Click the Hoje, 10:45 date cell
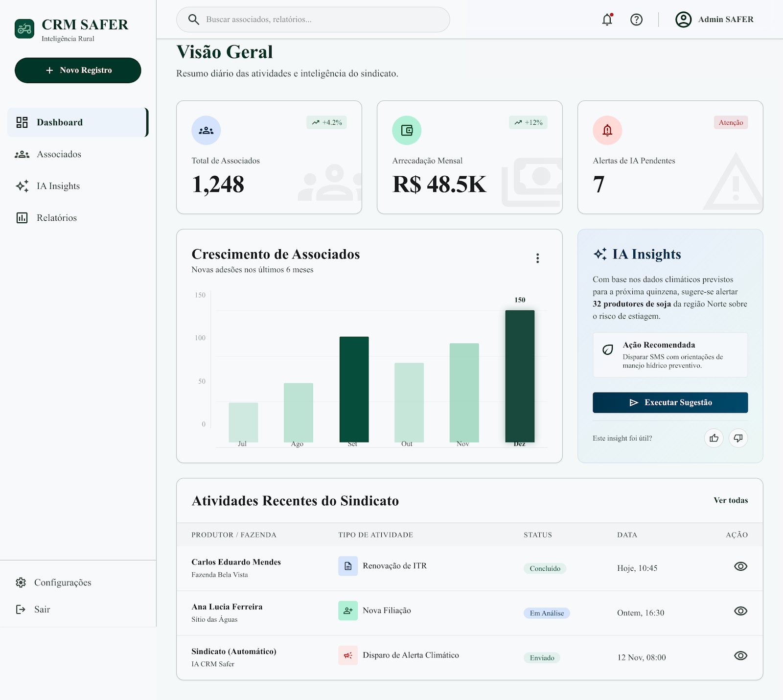Viewport: 783px width, 700px height. 637,568
